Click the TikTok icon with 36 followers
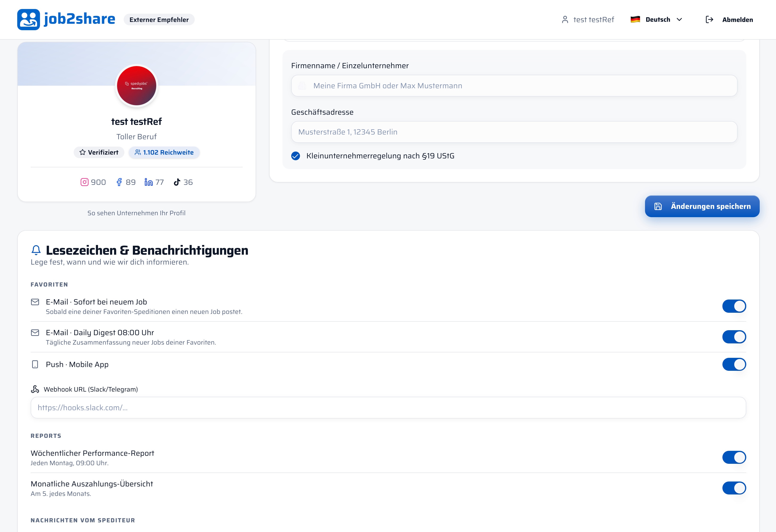776x532 pixels. coord(177,182)
